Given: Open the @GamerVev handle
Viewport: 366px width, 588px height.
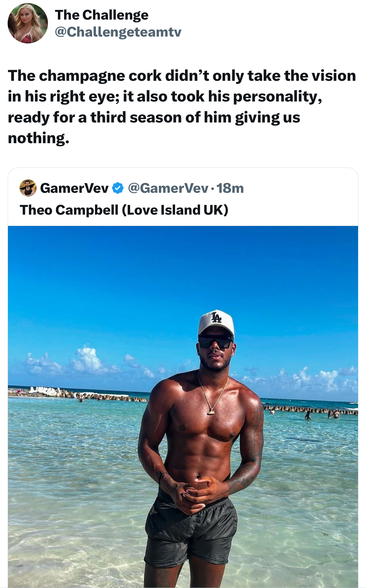Looking at the screenshot, I should (168, 188).
